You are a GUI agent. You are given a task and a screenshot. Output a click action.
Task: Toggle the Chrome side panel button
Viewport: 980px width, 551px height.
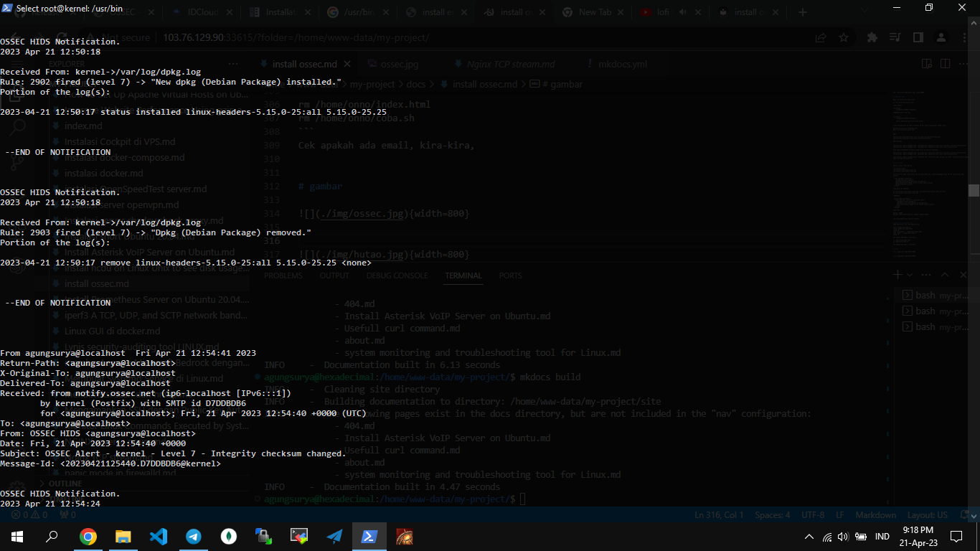point(918,37)
